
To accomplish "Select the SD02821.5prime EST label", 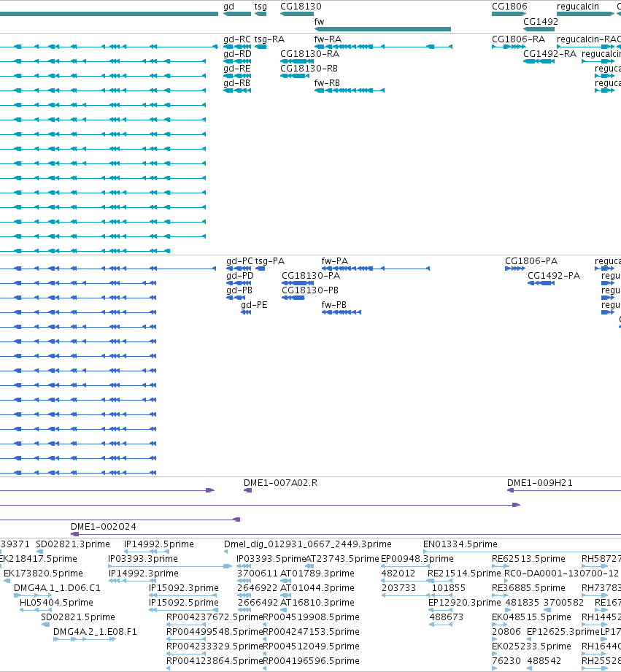I will (x=78, y=617).
